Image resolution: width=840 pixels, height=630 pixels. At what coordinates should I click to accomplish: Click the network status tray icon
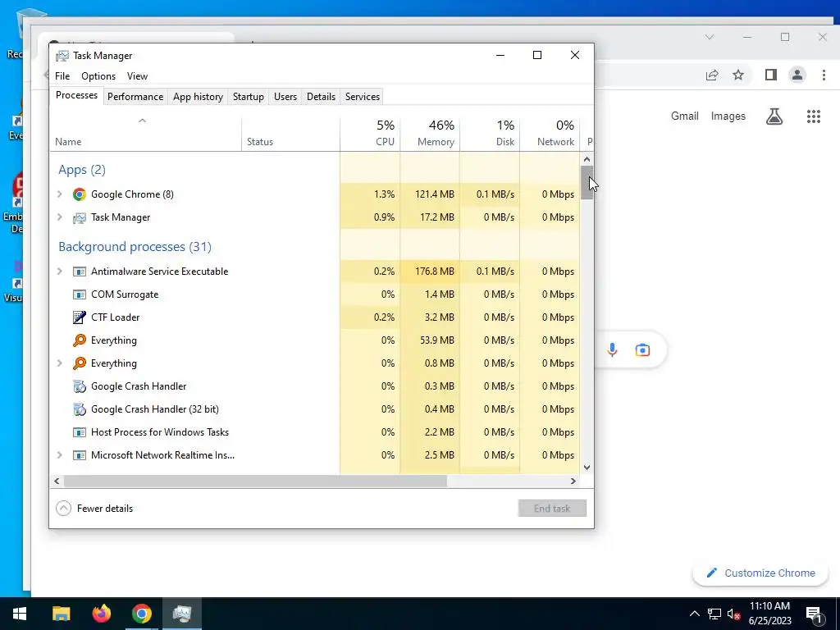[x=714, y=614]
